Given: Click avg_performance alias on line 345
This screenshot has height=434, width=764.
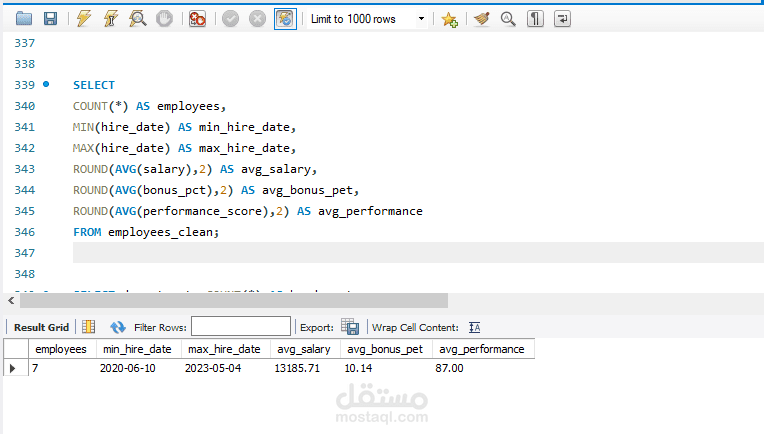Looking at the screenshot, I should pos(370,211).
